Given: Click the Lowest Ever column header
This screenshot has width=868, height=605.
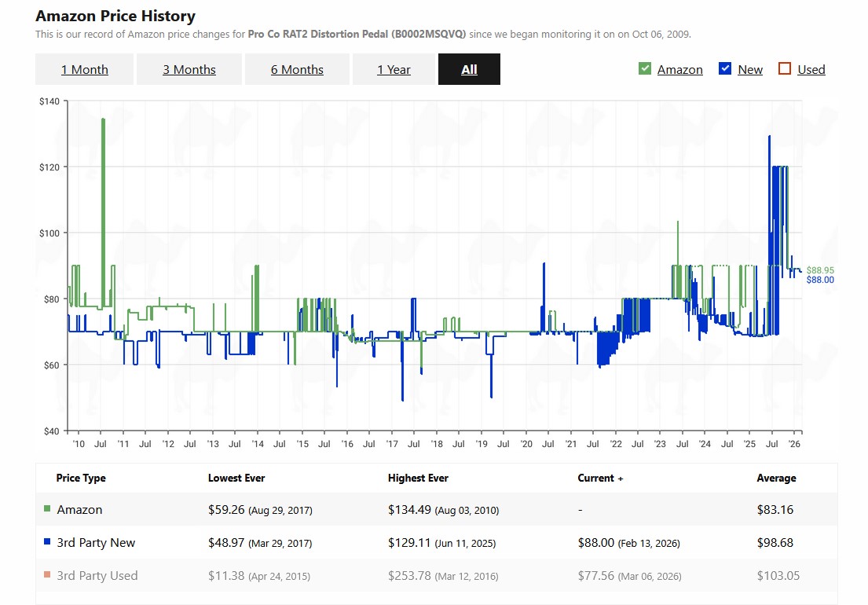Looking at the screenshot, I should click(236, 478).
